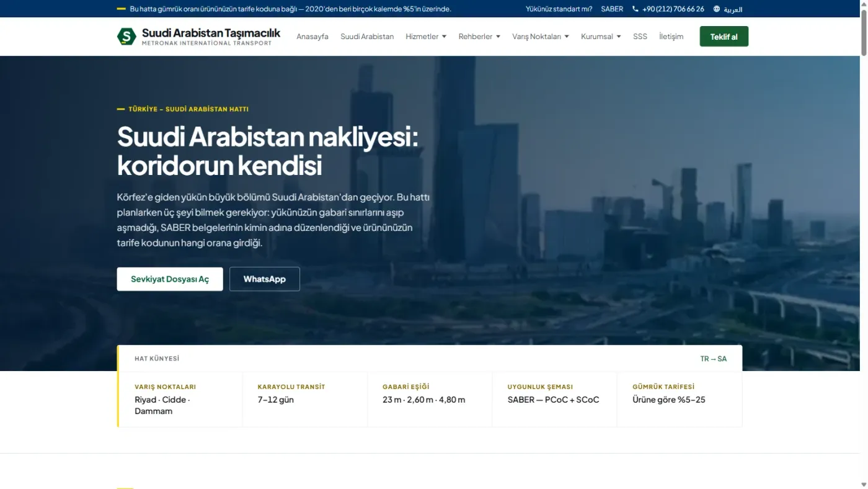Go to Anasayfa menu item
Image resolution: width=868 pixels, height=489 pixels.
(x=312, y=37)
